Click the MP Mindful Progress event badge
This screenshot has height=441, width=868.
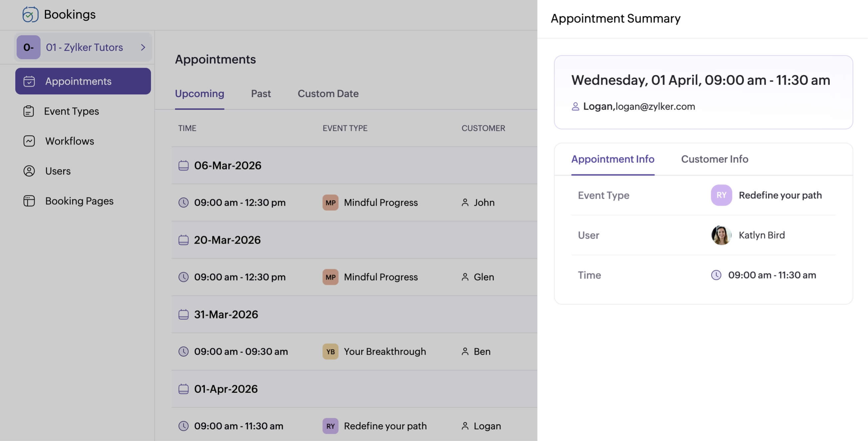tap(330, 202)
